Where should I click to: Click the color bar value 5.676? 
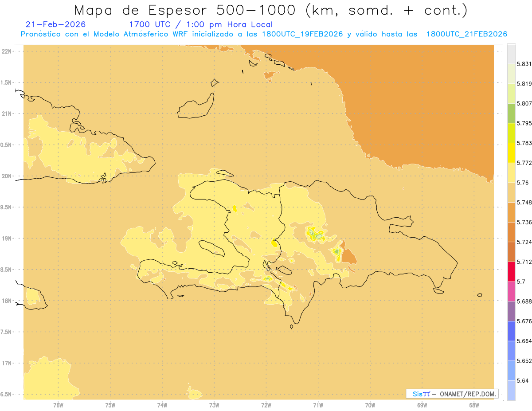click(x=524, y=321)
